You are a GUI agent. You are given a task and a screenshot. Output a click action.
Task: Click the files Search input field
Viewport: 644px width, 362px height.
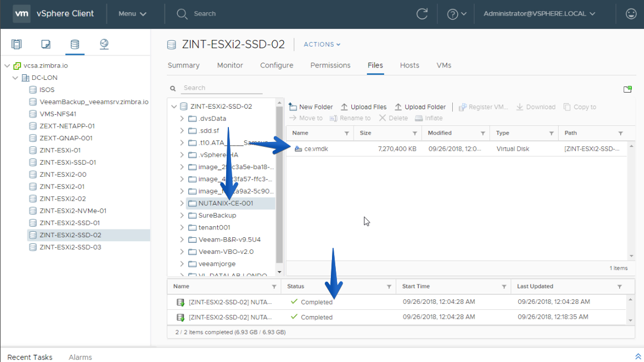pyautogui.click(x=222, y=88)
